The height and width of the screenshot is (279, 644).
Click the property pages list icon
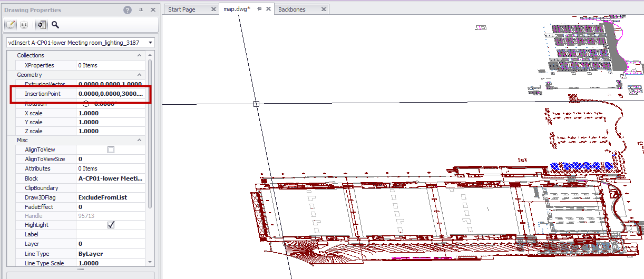click(42, 25)
